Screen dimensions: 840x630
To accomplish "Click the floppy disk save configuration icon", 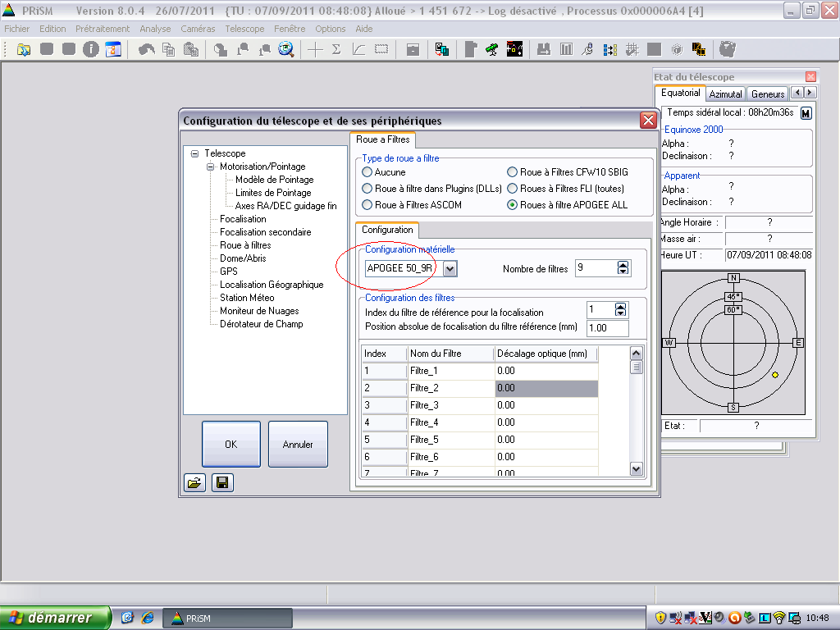I will (x=221, y=483).
